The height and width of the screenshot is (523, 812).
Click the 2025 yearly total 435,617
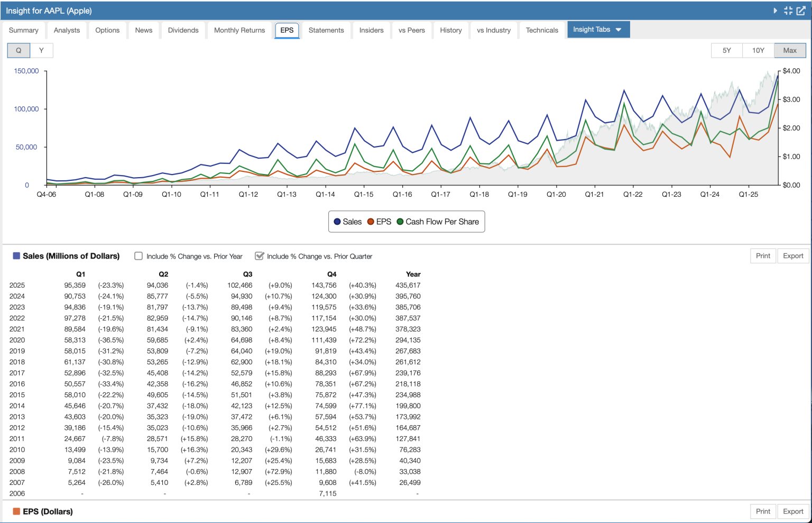(x=408, y=285)
